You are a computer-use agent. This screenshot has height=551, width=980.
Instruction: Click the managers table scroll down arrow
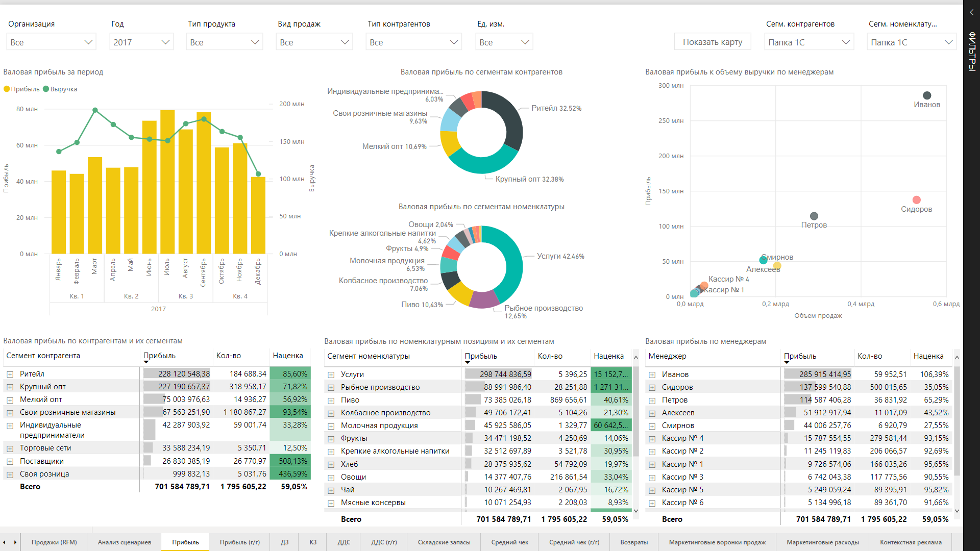[x=957, y=511]
